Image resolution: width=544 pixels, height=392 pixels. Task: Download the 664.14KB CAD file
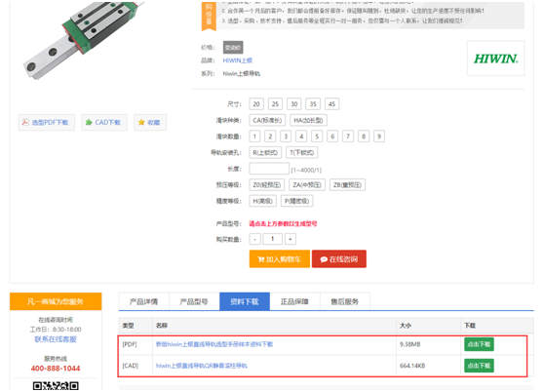point(479,366)
